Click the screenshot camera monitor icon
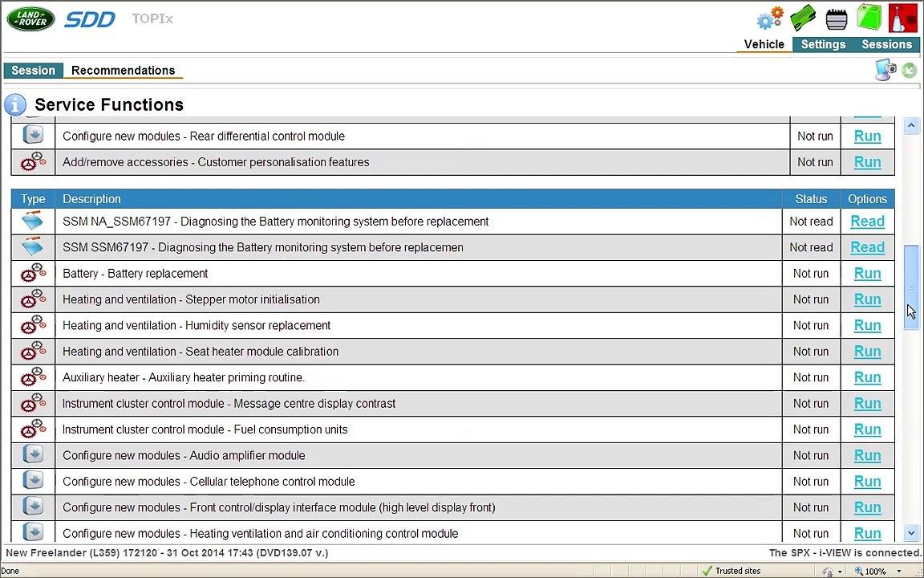This screenshot has width=924, height=578. coord(885,70)
